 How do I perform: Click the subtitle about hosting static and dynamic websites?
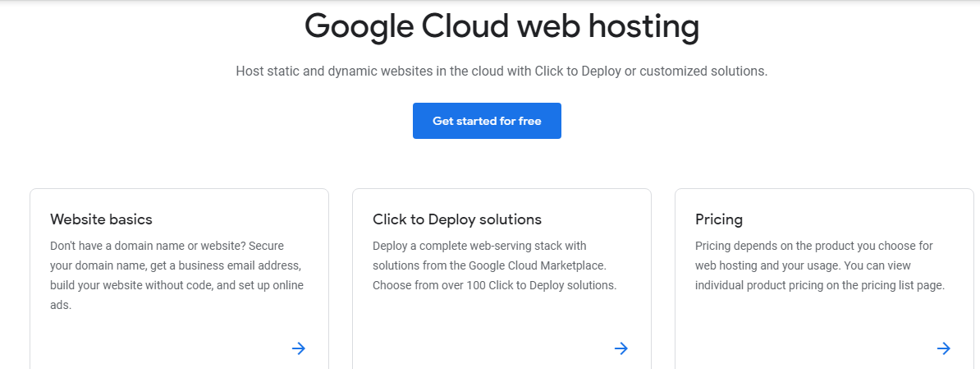501,71
